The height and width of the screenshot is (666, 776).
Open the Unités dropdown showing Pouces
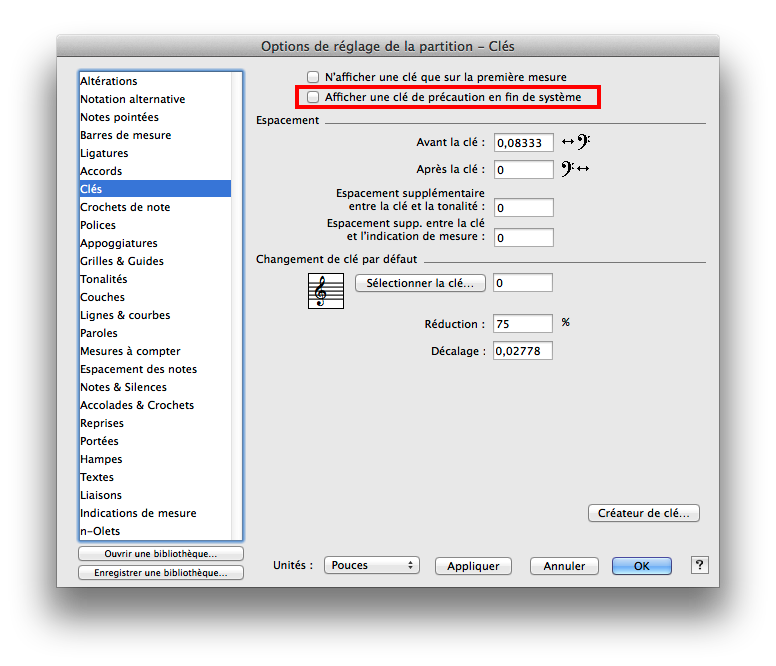click(371, 565)
